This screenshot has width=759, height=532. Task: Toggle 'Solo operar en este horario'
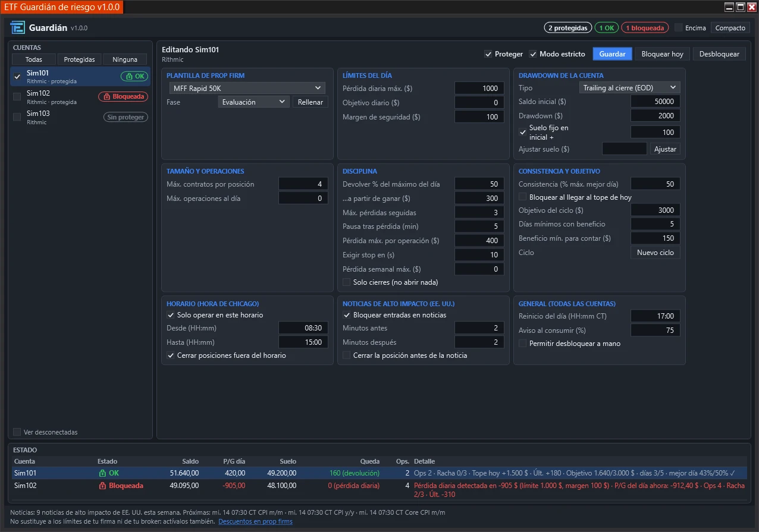[x=171, y=315]
